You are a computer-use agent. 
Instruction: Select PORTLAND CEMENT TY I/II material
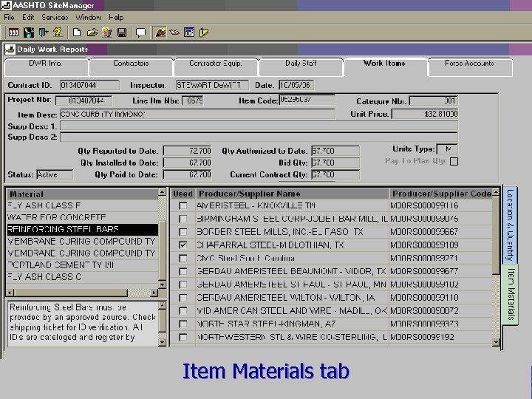(82, 265)
